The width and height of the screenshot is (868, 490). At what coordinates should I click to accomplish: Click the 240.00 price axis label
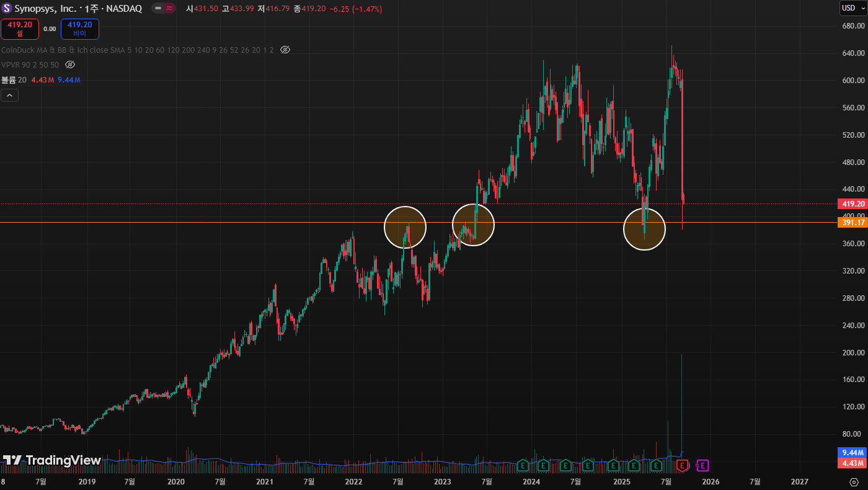853,326
